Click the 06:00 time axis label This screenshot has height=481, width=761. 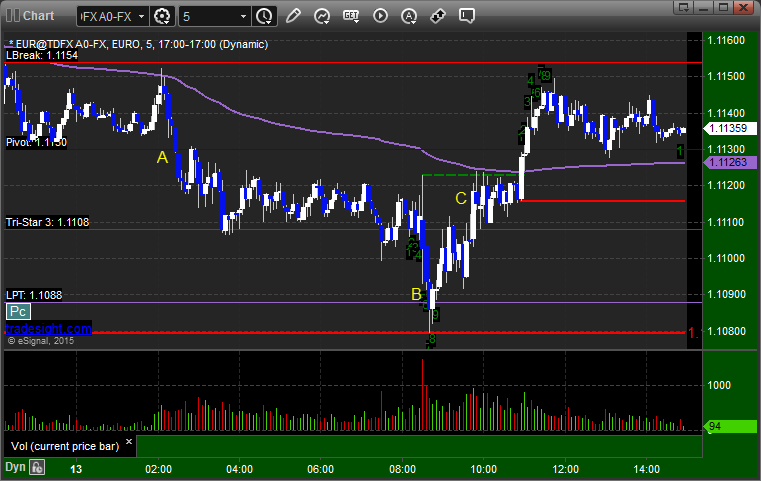[x=320, y=469]
